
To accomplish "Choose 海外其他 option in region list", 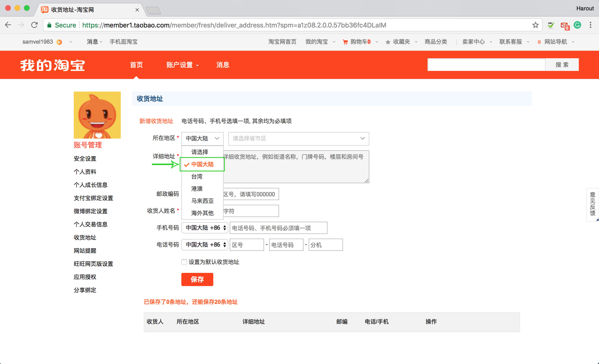I will click(x=202, y=213).
